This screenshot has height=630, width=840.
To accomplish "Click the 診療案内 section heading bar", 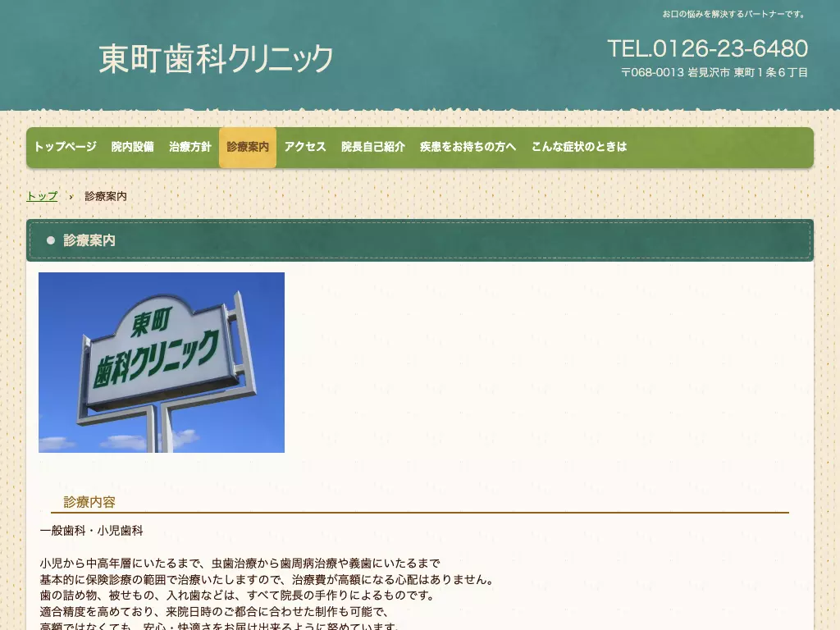I will pyautogui.click(x=420, y=240).
